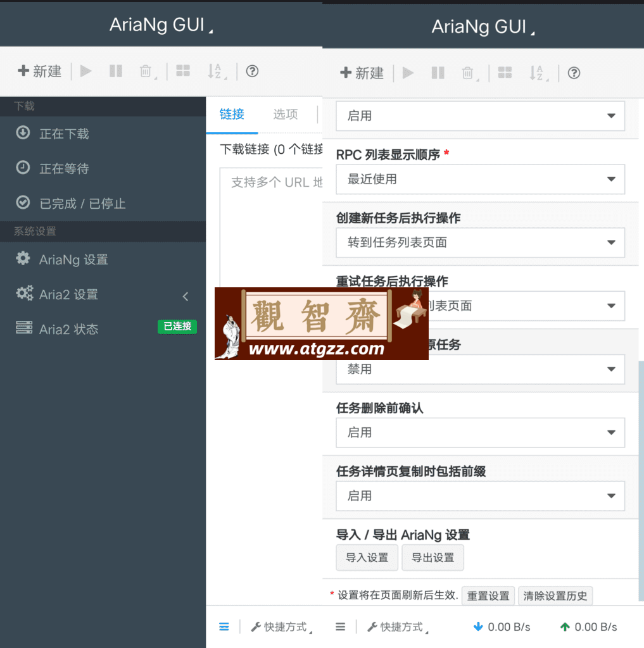Open RPC 列表显示顺序 dropdown

click(480, 179)
